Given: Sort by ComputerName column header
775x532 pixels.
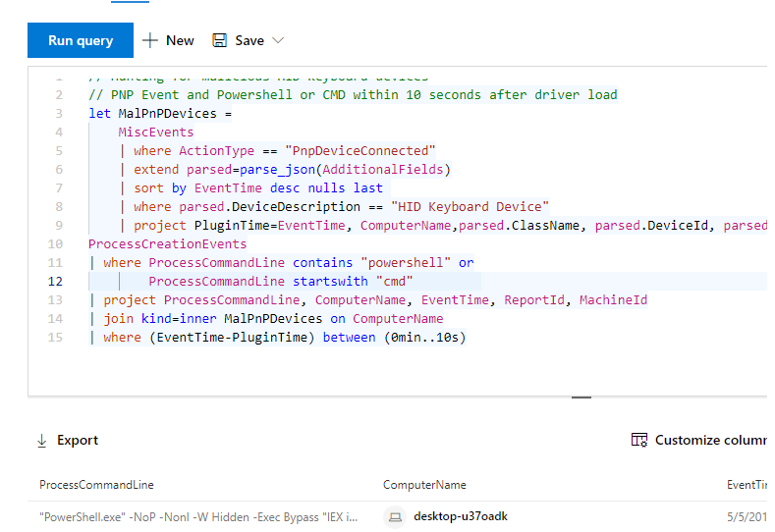Looking at the screenshot, I should point(424,485).
